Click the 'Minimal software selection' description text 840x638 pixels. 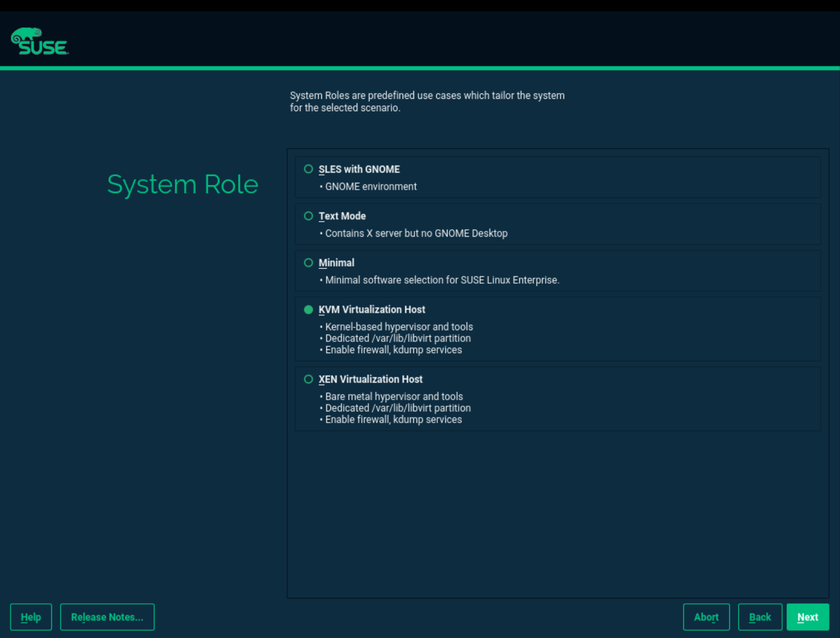(x=442, y=280)
